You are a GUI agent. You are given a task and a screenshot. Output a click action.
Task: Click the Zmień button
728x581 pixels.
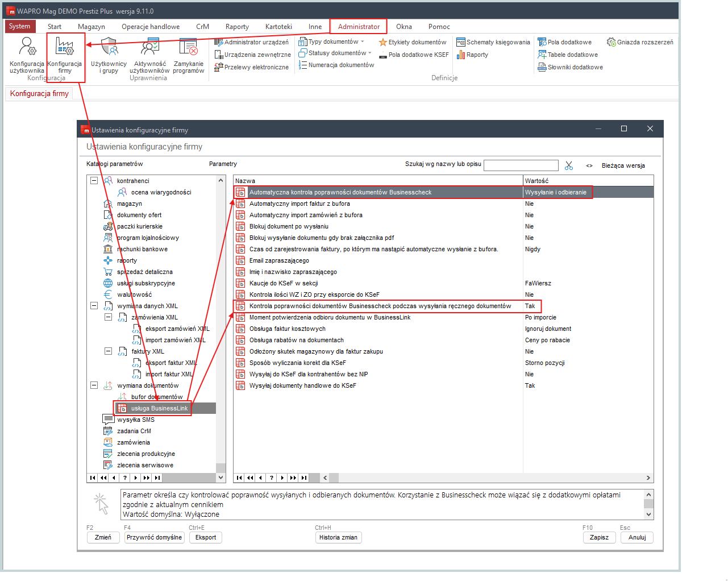tap(103, 537)
